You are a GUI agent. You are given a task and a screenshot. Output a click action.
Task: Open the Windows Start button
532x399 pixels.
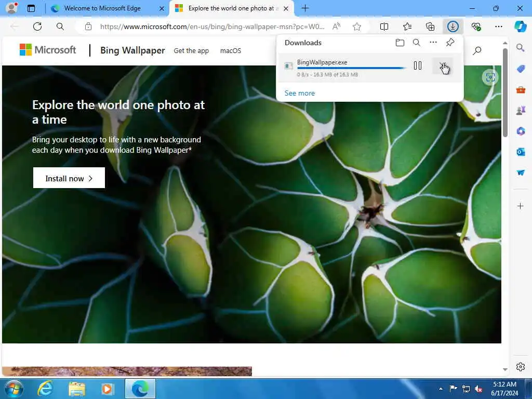[x=14, y=389]
